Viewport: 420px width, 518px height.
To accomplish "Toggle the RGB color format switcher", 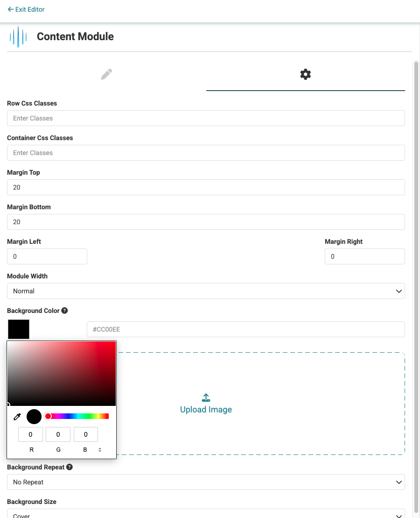I will (100, 450).
